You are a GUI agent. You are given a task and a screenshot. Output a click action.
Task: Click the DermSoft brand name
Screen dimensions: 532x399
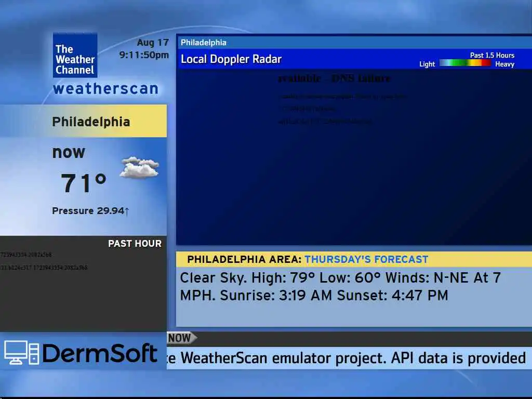point(100,353)
